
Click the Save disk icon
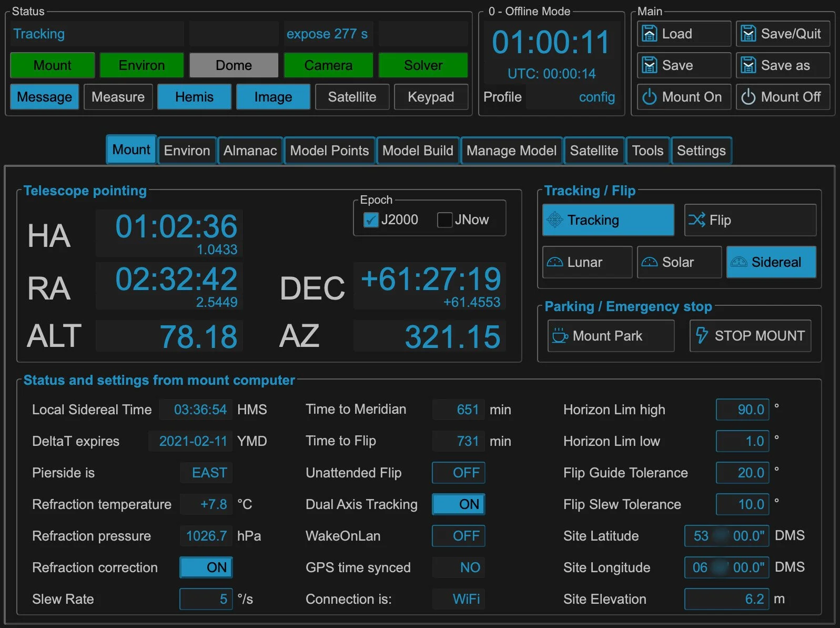tap(650, 65)
